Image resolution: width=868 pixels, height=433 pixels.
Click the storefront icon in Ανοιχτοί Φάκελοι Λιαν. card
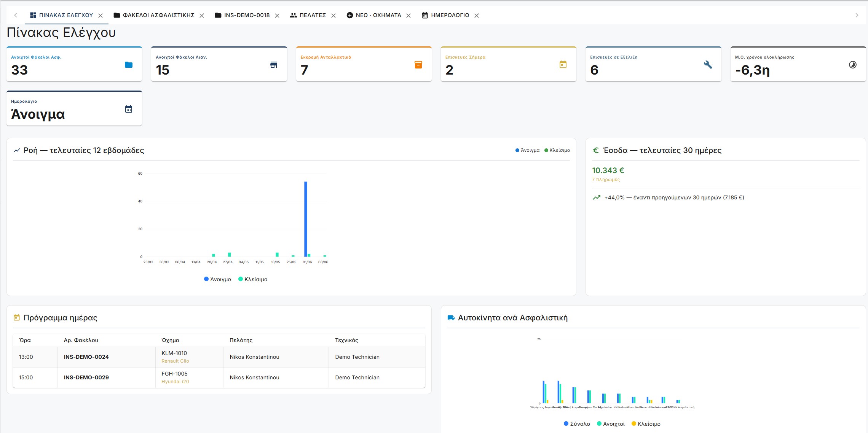[274, 65]
